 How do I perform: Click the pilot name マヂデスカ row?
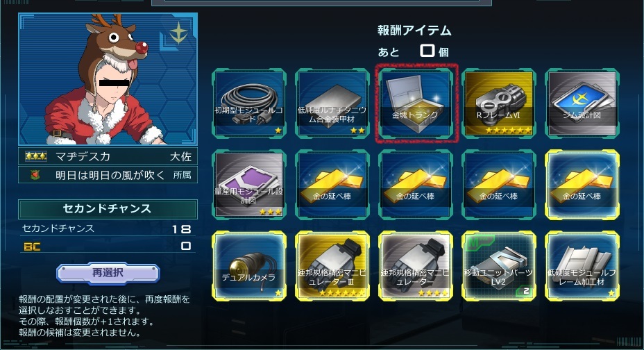click(108, 156)
